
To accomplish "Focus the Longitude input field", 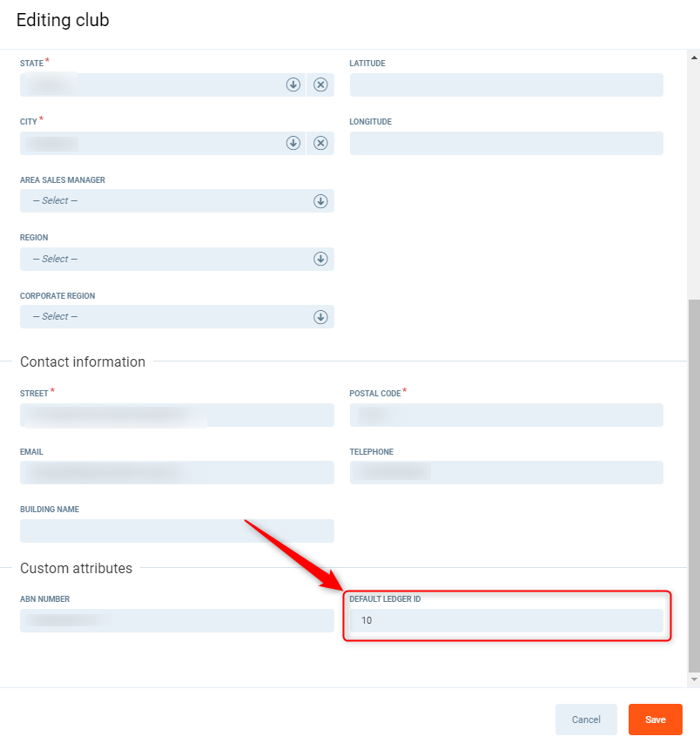I will coord(506,143).
